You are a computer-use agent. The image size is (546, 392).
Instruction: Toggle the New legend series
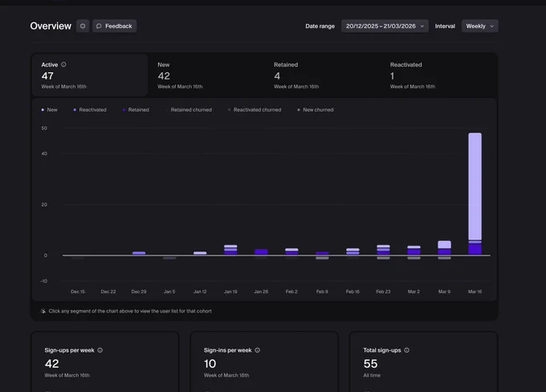pyautogui.click(x=49, y=110)
